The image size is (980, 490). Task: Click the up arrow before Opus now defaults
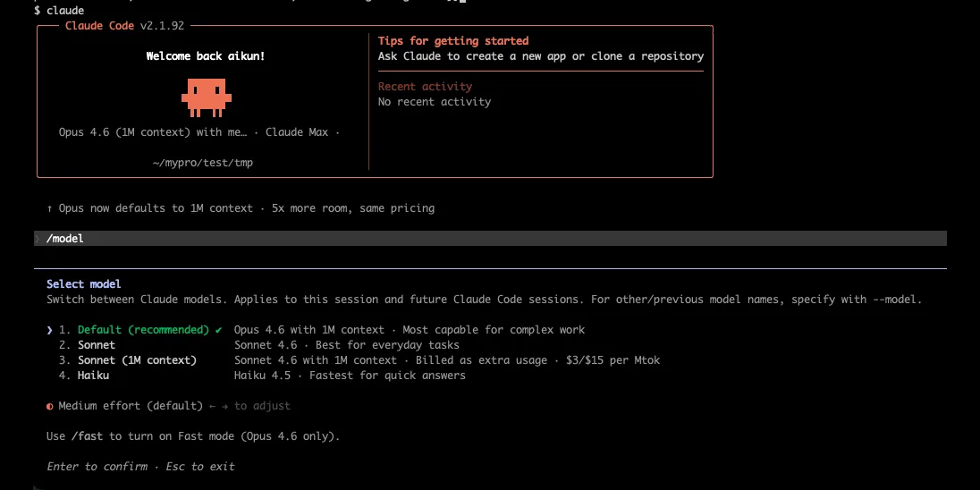50,208
